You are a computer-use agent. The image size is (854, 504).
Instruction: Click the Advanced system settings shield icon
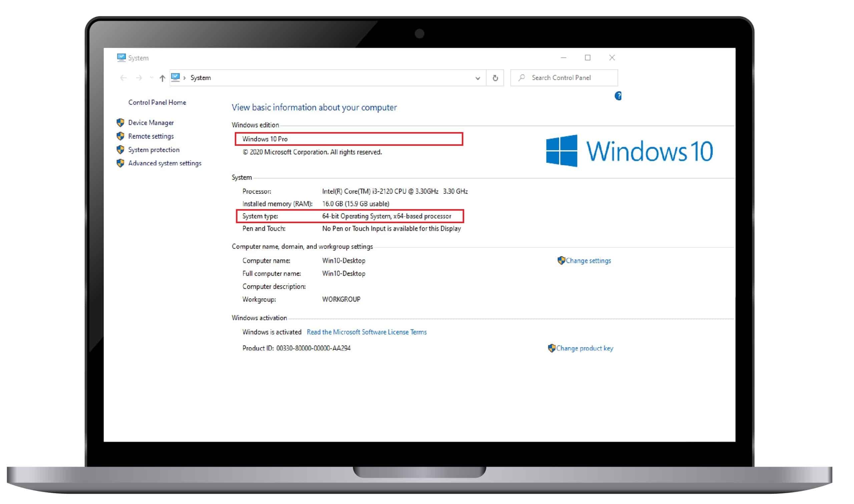point(120,163)
